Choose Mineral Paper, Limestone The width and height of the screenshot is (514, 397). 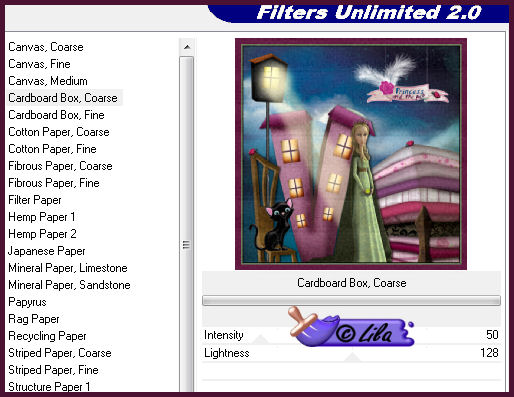tap(68, 268)
